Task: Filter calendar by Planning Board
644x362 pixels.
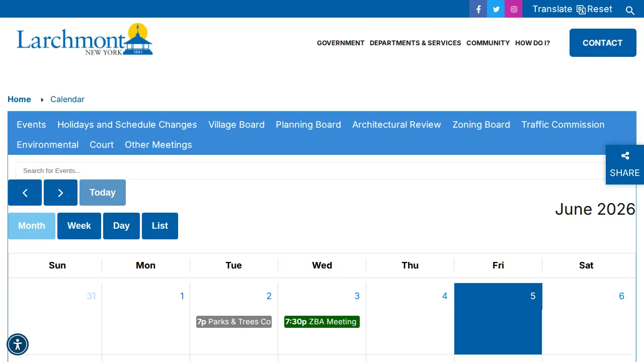Action: pos(308,125)
